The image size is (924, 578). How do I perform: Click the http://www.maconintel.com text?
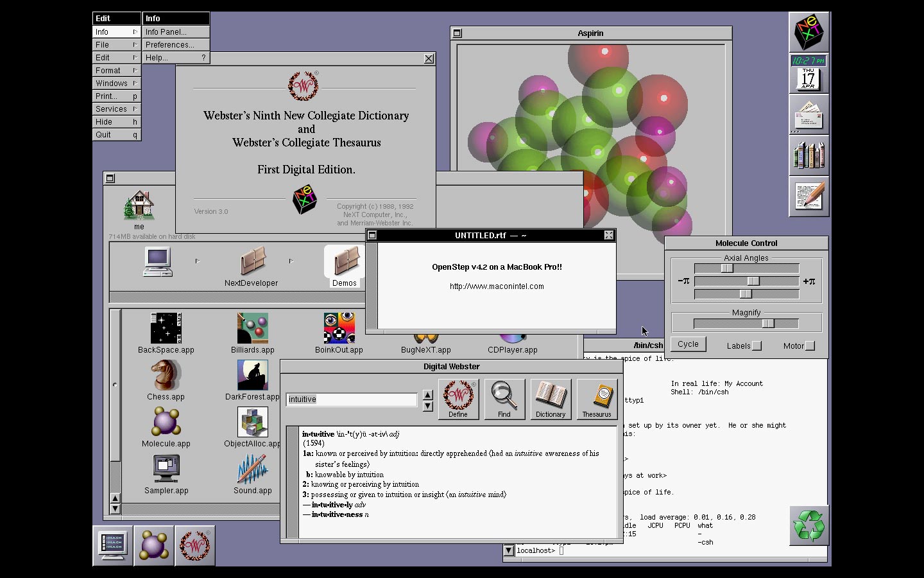pyautogui.click(x=497, y=286)
